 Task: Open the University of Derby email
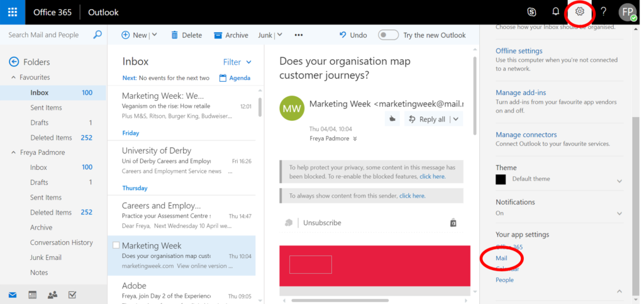[182, 160]
